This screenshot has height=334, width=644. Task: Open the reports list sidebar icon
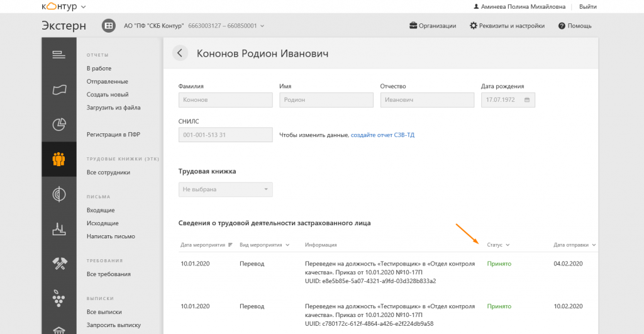pos(58,55)
